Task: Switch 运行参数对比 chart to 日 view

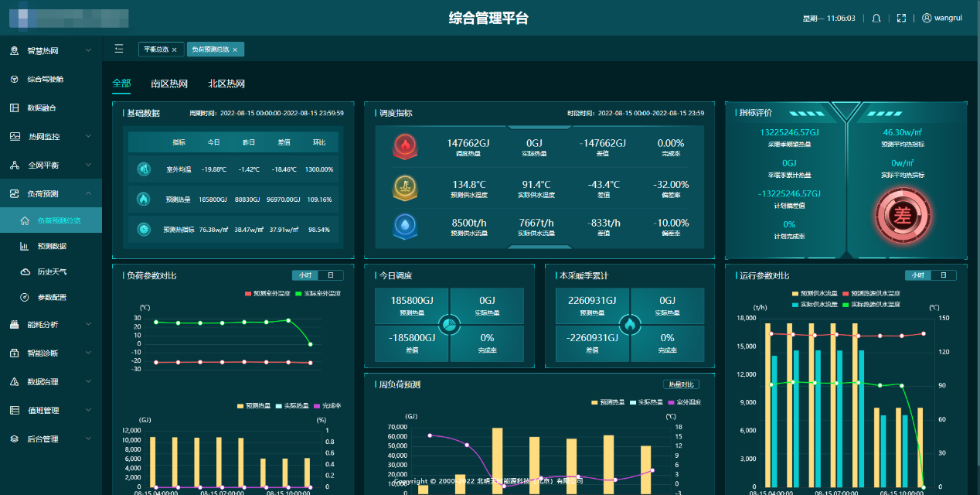Action: coord(943,275)
